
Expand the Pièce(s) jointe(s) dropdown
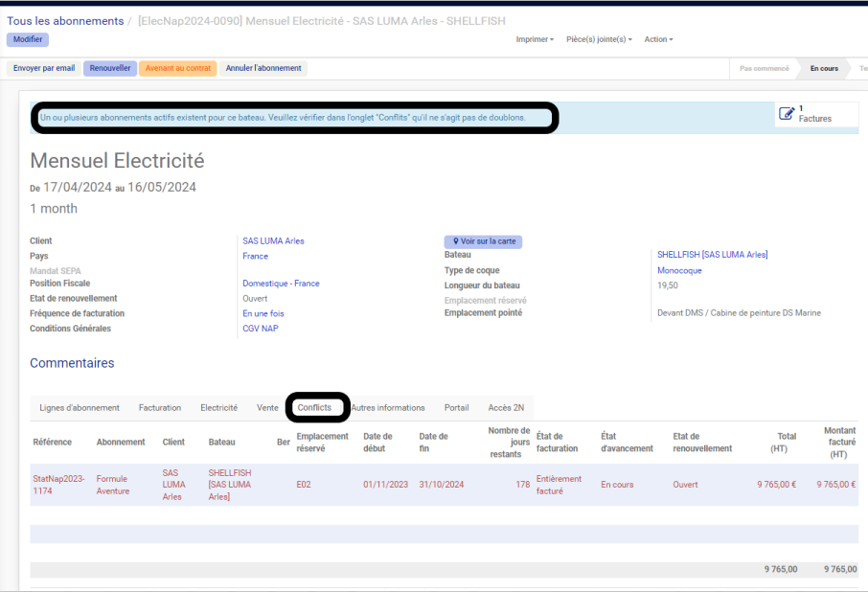(x=599, y=39)
